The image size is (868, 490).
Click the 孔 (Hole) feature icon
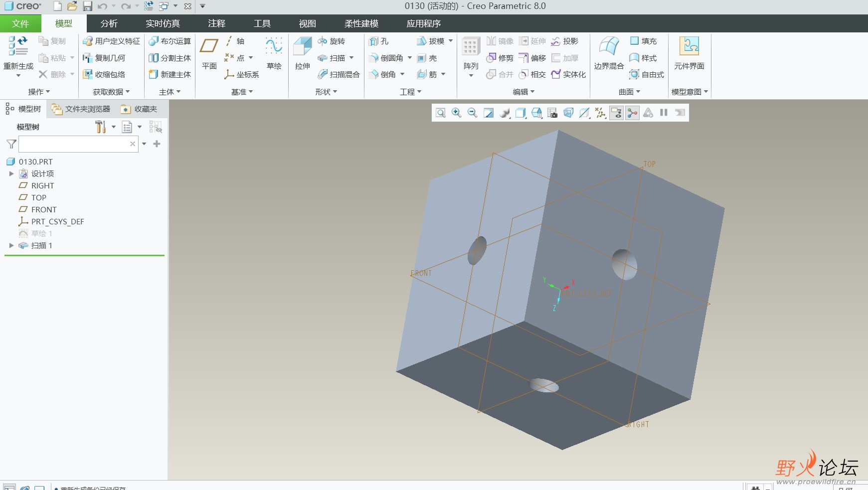point(374,41)
